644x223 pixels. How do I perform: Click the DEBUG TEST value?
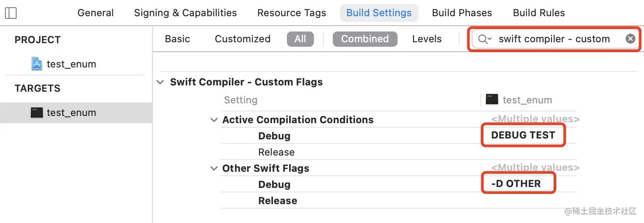pyautogui.click(x=523, y=135)
